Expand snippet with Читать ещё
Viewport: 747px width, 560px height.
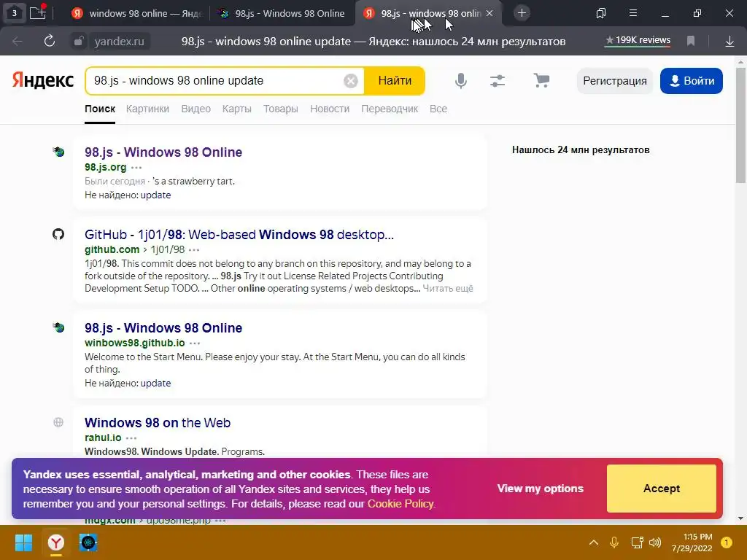pos(448,289)
